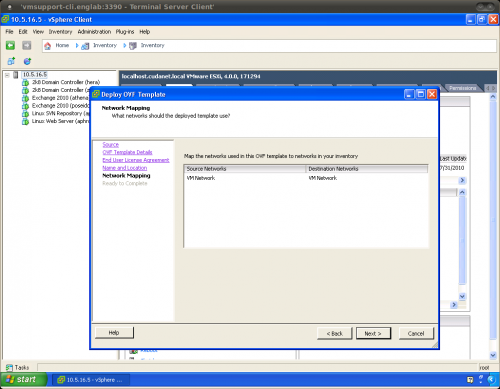The height and width of the screenshot is (389, 500).
Task: Switch to the Permissions tab
Action: click(462, 88)
